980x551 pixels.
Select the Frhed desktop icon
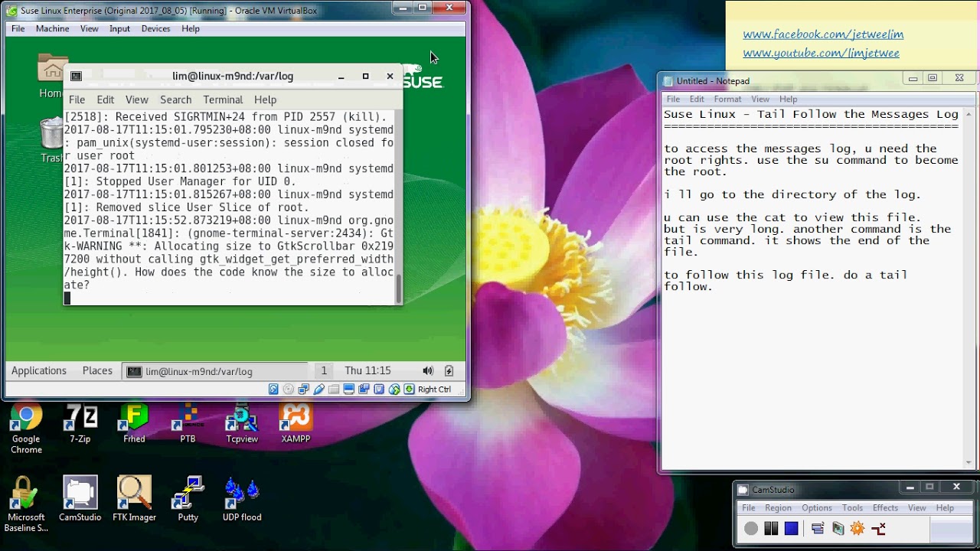pyautogui.click(x=134, y=423)
